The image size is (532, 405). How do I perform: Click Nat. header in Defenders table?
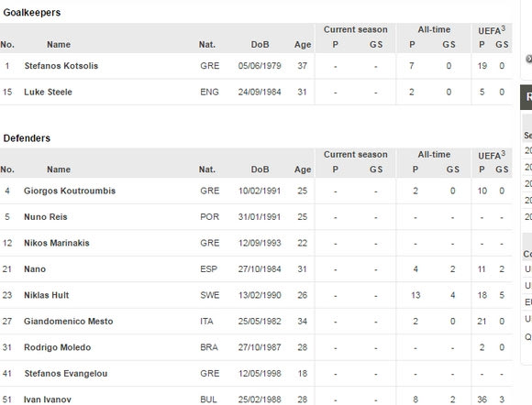pos(207,170)
